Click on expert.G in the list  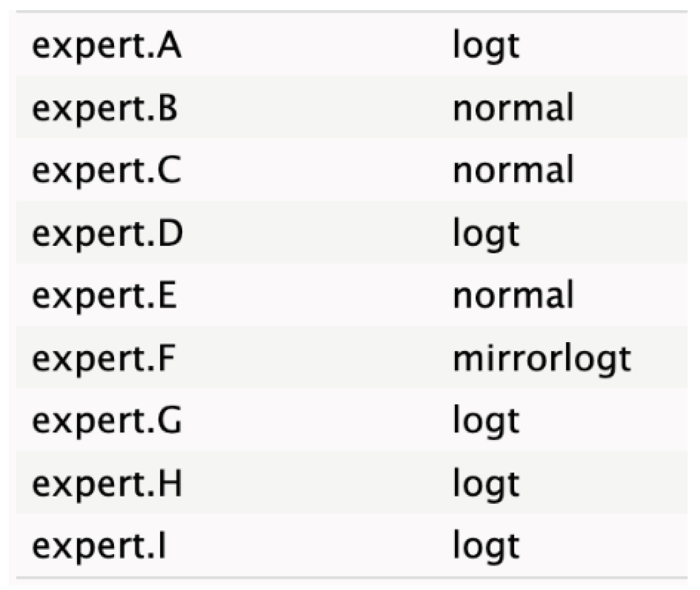107,421
